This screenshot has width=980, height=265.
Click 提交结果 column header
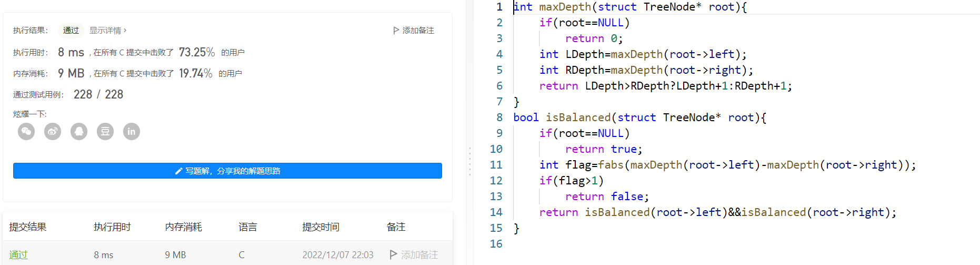[x=28, y=227]
